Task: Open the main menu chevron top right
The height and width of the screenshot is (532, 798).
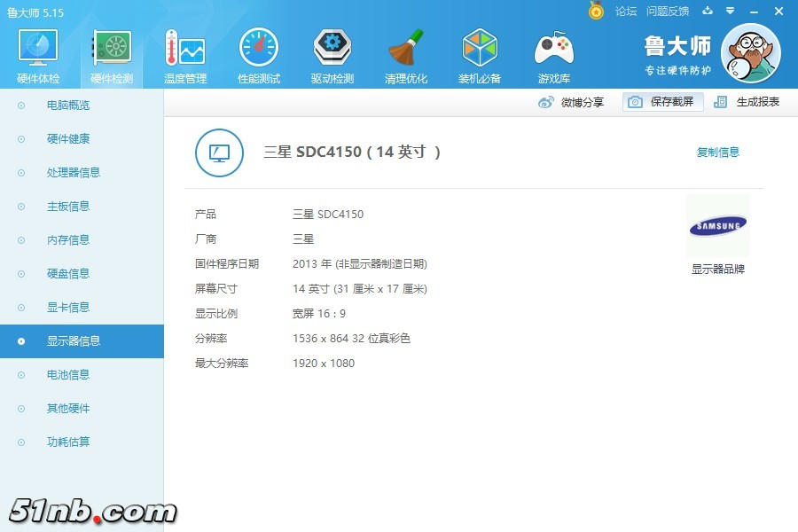Action: (x=729, y=12)
